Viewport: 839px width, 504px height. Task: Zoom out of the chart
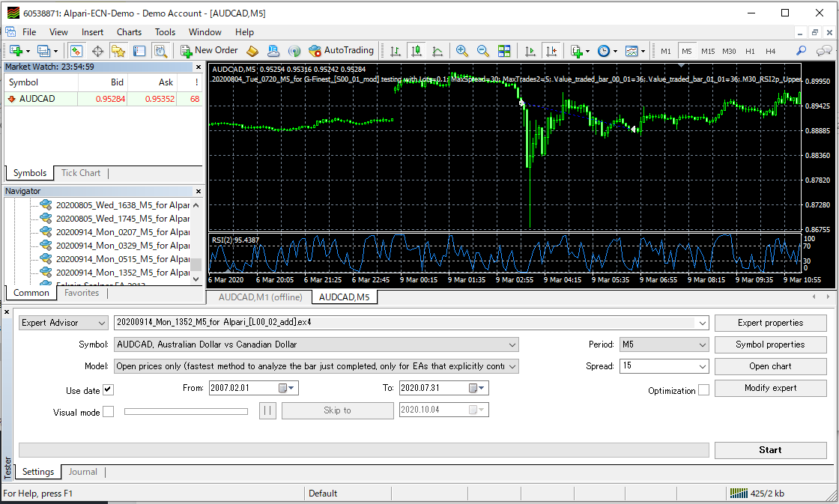point(483,51)
